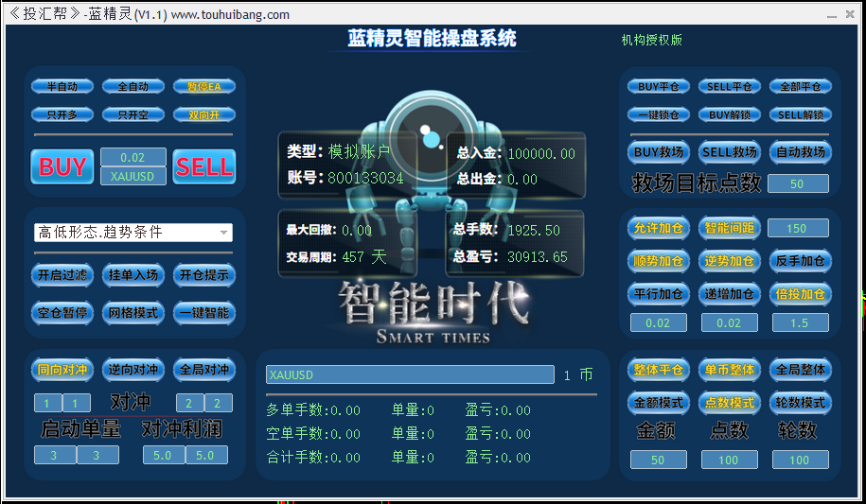
Task: Switch to 半自动 mode
Action: (x=62, y=87)
